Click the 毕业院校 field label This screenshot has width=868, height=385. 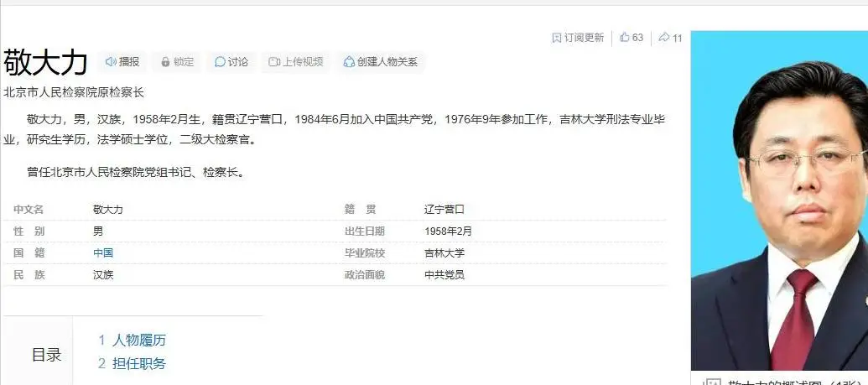point(364,253)
